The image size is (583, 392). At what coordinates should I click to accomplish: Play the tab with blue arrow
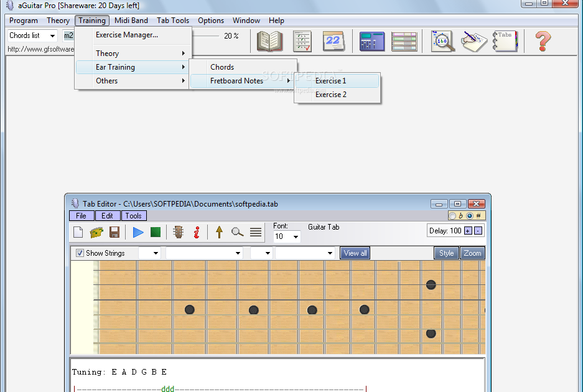(138, 232)
